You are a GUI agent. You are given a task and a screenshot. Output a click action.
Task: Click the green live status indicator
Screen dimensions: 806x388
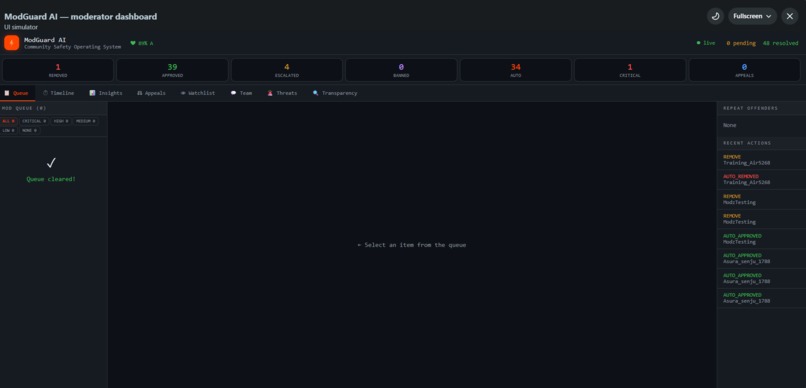click(706, 43)
